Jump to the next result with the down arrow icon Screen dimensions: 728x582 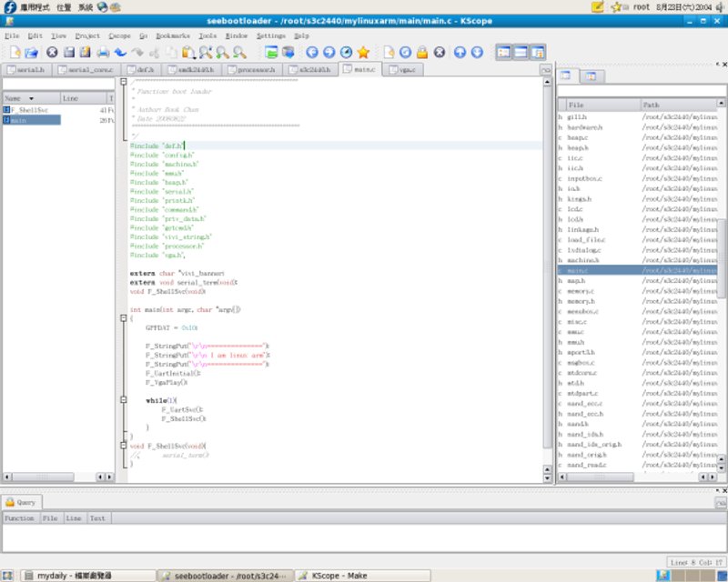point(477,53)
